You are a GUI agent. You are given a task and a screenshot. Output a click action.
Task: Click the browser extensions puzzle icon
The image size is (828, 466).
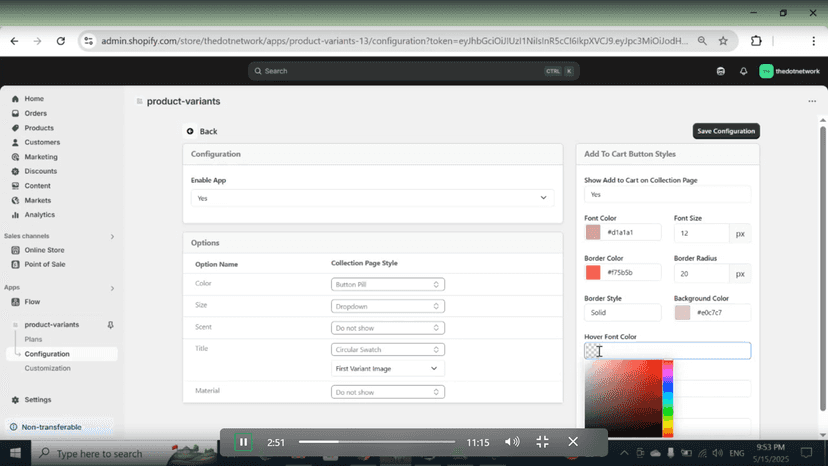click(x=756, y=41)
